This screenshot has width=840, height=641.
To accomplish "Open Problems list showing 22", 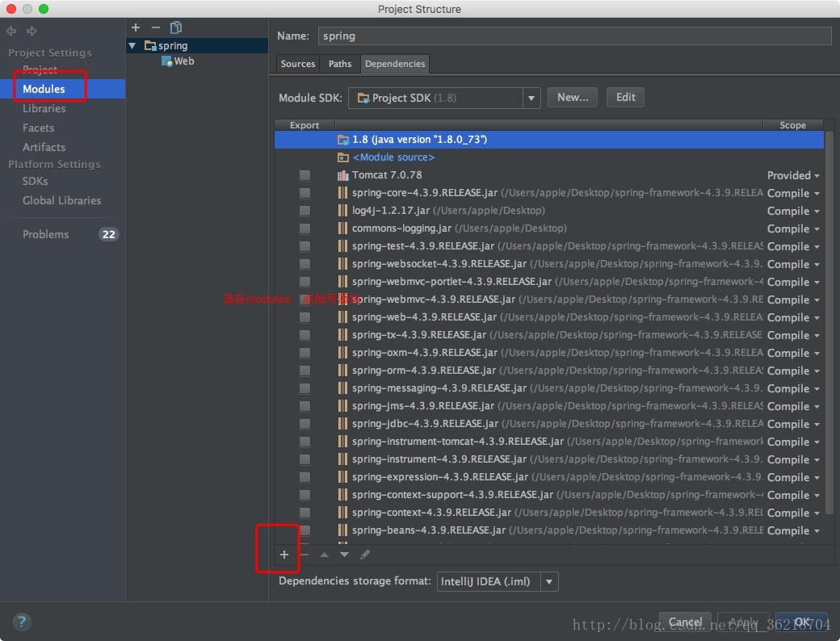I will click(x=63, y=234).
